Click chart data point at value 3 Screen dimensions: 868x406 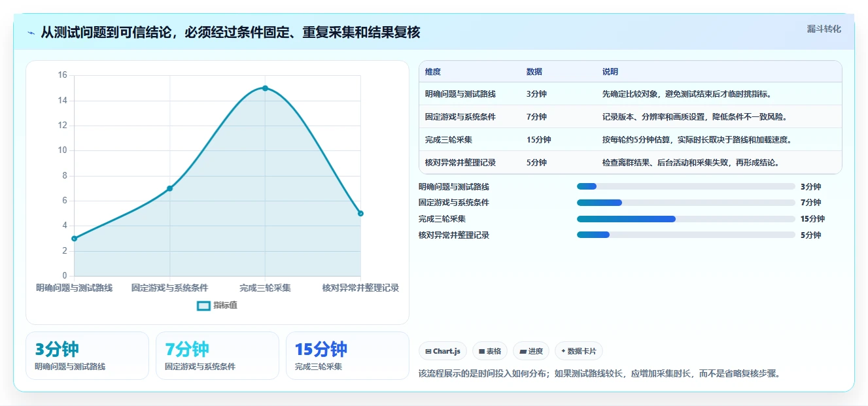pos(75,239)
